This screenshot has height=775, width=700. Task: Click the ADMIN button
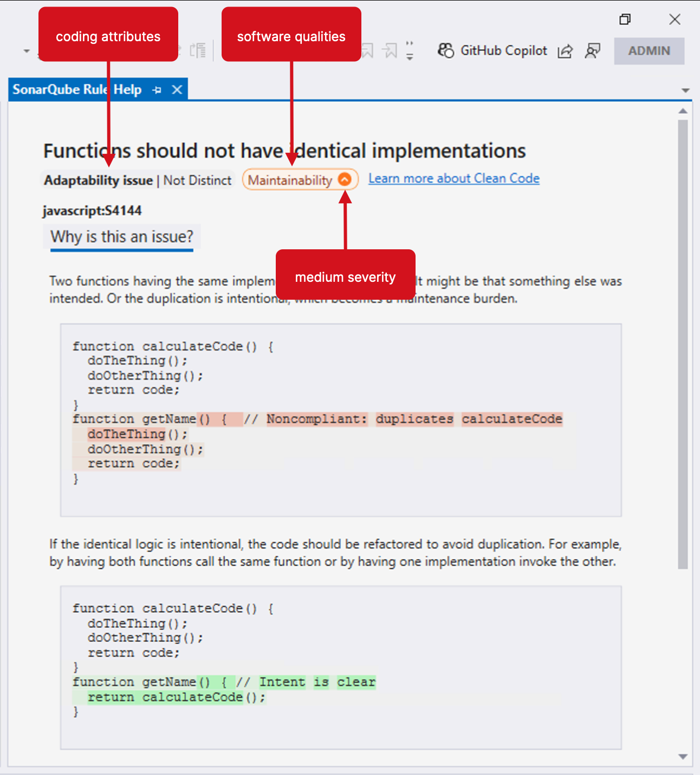coord(649,51)
